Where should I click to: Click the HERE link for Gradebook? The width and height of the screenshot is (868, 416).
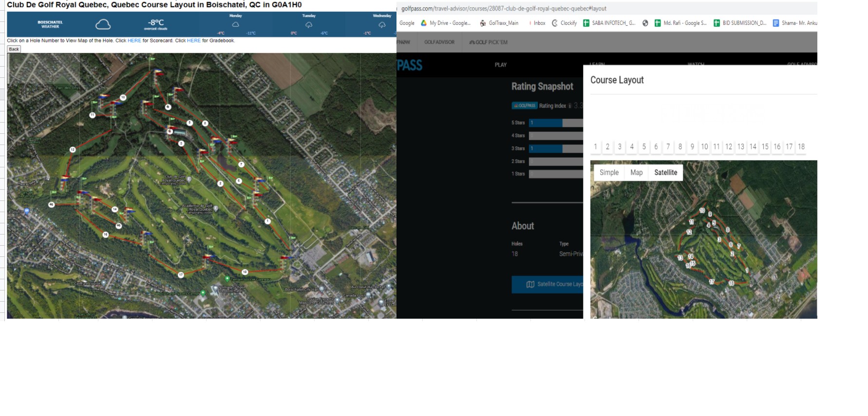pyautogui.click(x=194, y=41)
